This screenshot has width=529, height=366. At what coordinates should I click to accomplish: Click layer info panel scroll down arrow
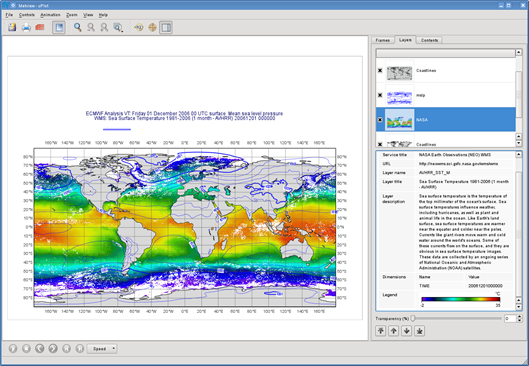coord(519,307)
